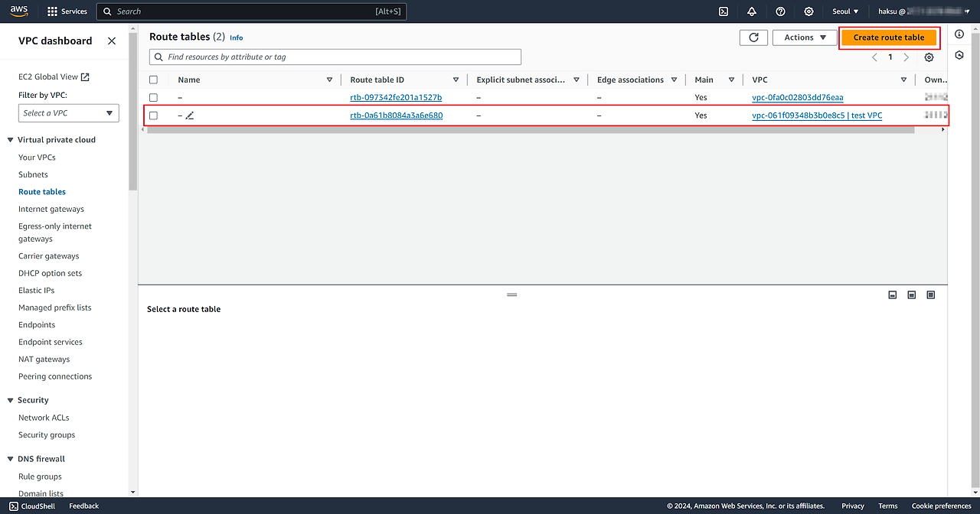Open console settings gear in top bar
980x514 pixels.
pos(808,11)
